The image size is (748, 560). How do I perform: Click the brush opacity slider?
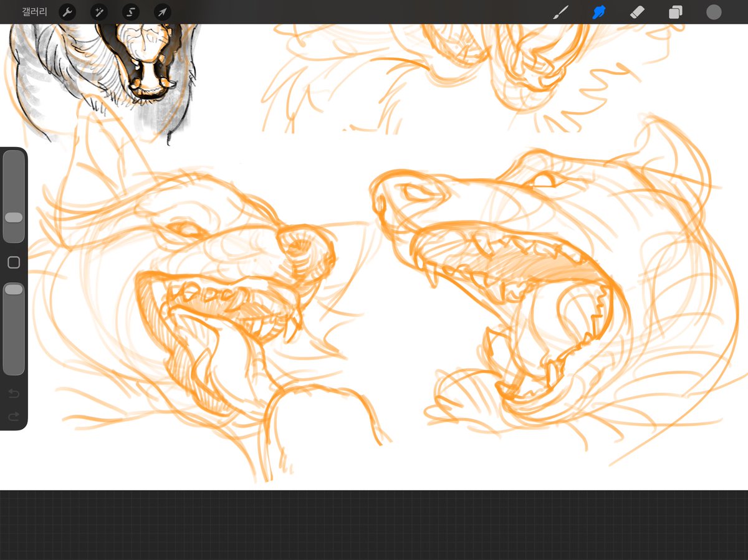click(x=14, y=328)
